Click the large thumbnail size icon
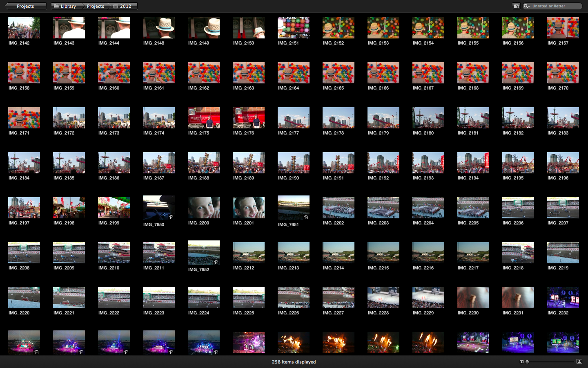 point(579,361)
